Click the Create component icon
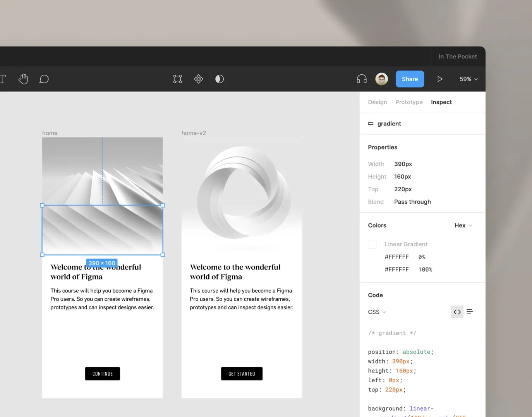 [x=198, y=79]
